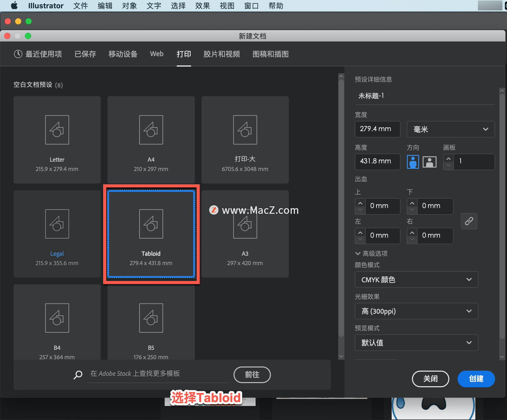
Task: Decrease the 画板 artboard count
Action: click(x=448, y=165)
